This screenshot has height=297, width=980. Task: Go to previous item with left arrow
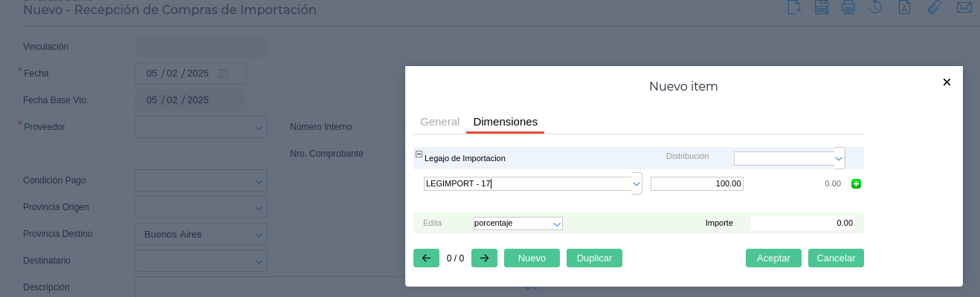click(x=426, y=258)
